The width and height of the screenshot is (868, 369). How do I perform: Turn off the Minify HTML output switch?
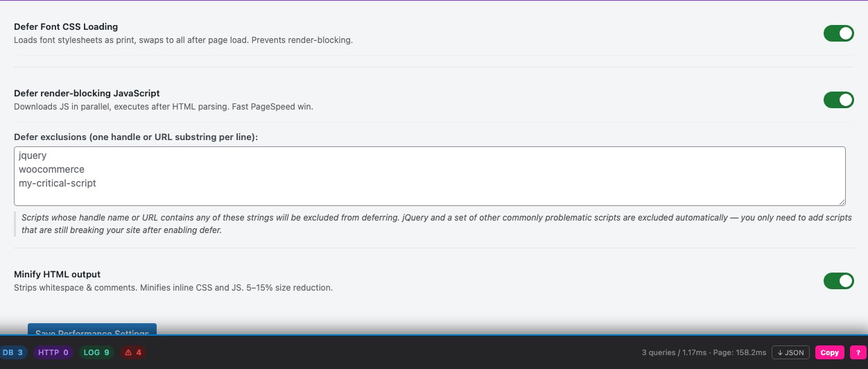point(838,281)
